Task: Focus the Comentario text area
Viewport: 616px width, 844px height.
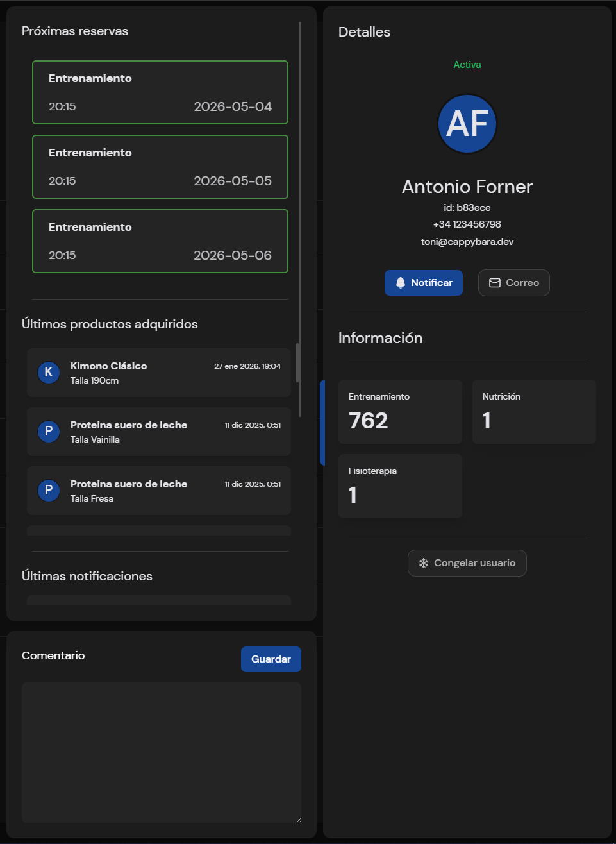Action: click(161, 752)
